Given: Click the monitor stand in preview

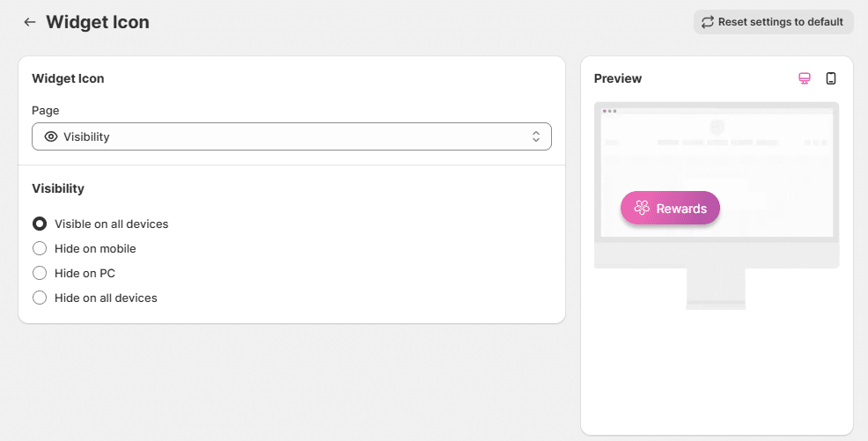Looking at the screenshot, I should click(x=716, y=289).
